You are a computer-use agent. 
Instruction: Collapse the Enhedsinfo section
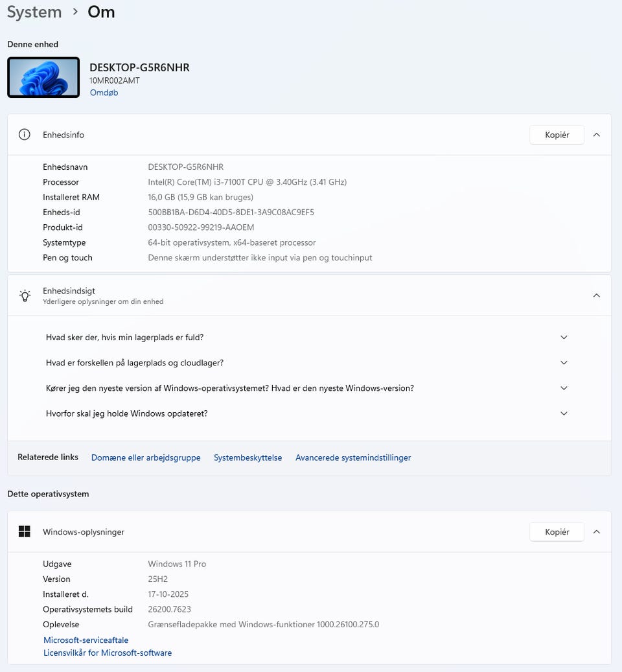click(x=597, y=135)
